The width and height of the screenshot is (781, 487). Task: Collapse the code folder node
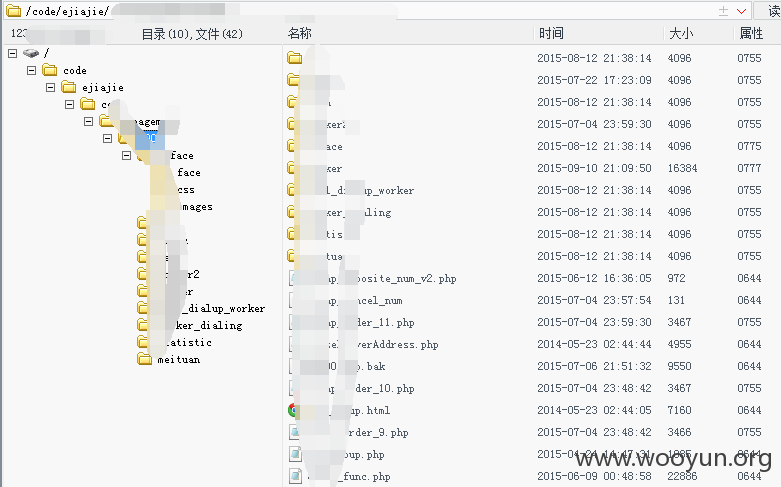point(31,70)
